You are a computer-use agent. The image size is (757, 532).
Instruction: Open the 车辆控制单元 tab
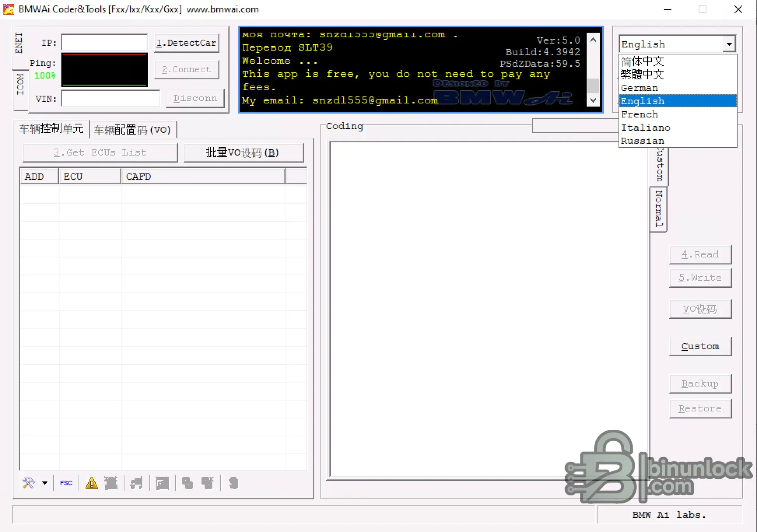(x=51, y=129)
